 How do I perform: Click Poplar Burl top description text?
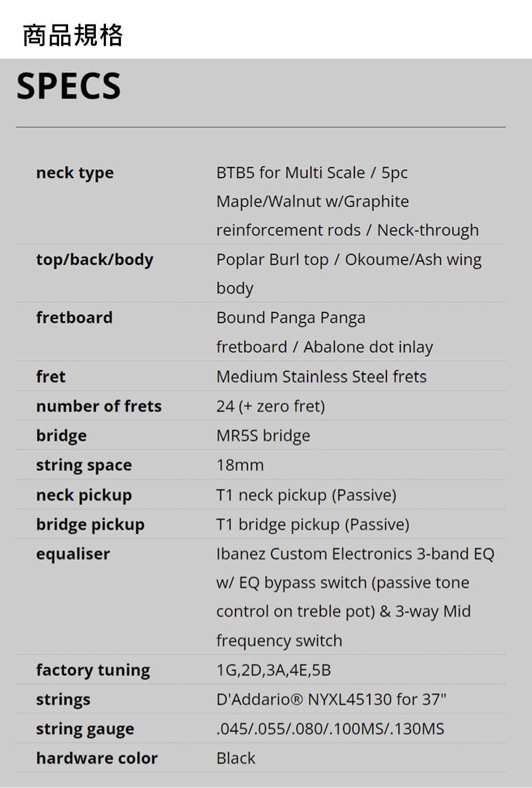349,274
